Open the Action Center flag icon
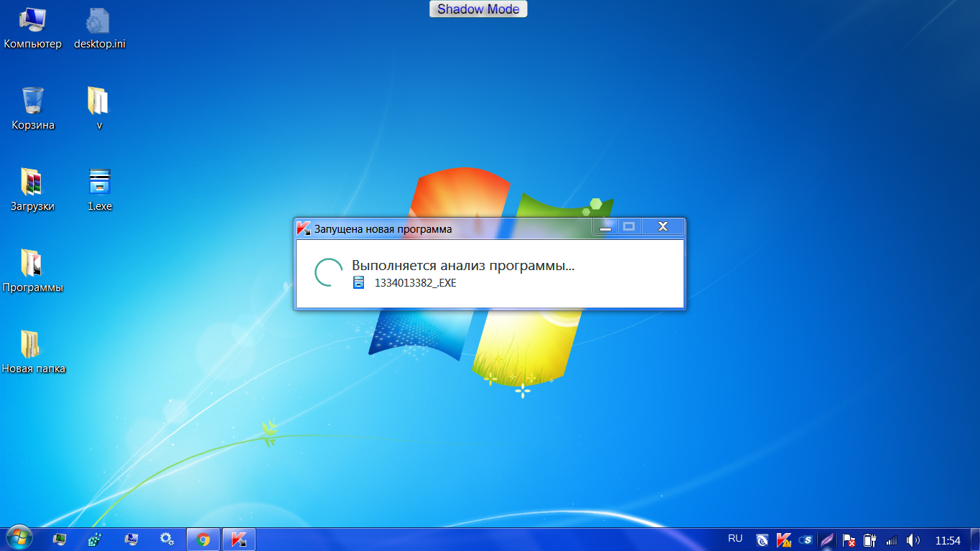The width and height of the screenshot is (980, 551). (x=849, y=540)
